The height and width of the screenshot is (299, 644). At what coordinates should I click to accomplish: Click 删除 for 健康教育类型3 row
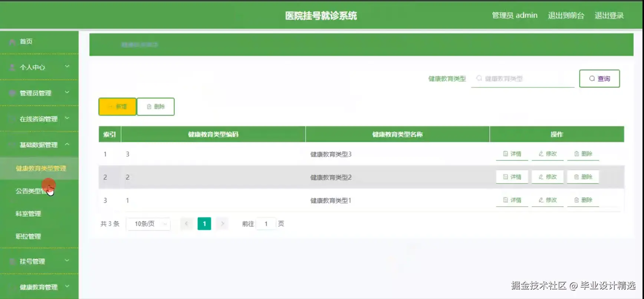583,154
